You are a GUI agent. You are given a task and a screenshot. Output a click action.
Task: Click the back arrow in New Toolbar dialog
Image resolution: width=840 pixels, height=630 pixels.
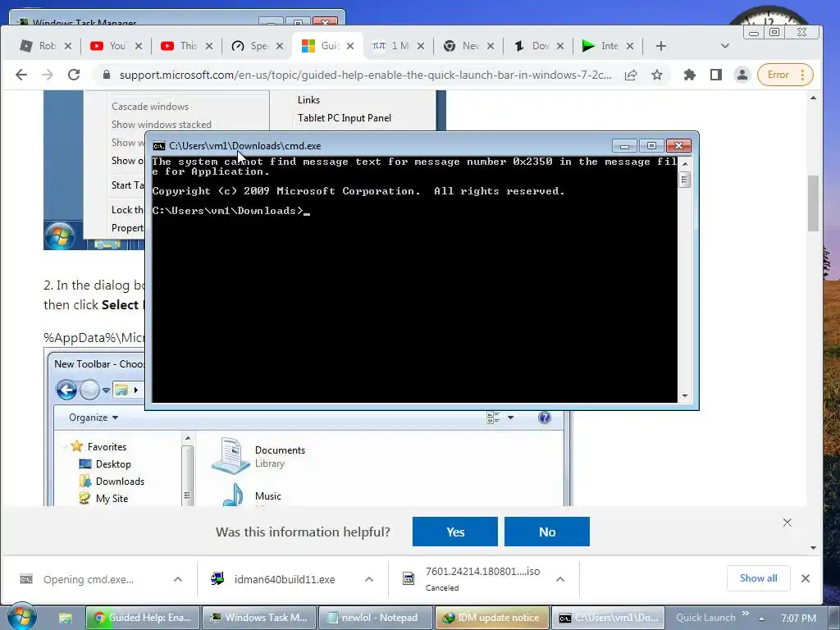pos(66,390)
